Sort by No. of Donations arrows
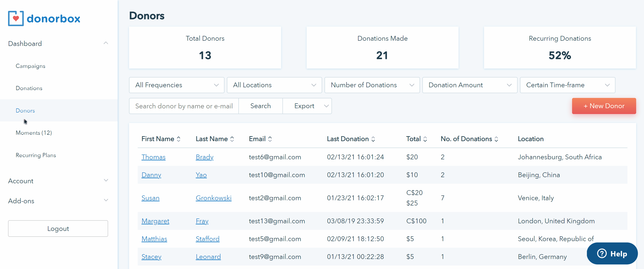Screen dimensions: 644x269 tap(496, 139)
